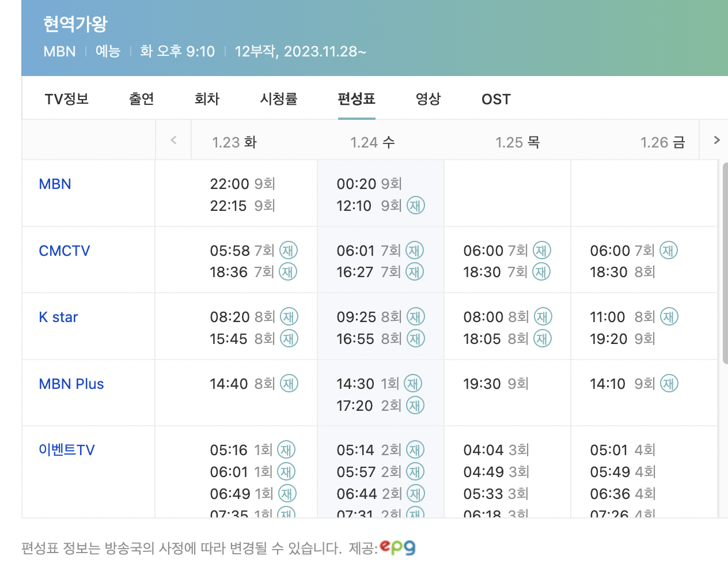Click the MBN 00:20 9회 entry
Viewport: 728px width, 575px height.
point(369,184)
